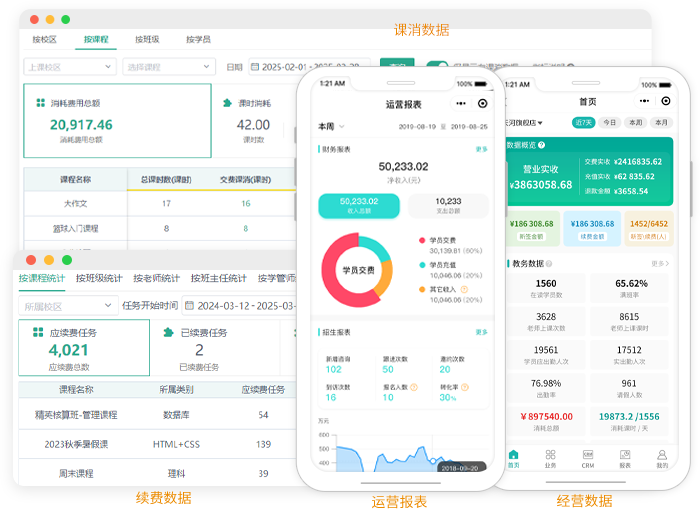Screen dimensions: 700x509
Task: Select the 应续费任务 4,021 summary card
Action: coord(84,347)
